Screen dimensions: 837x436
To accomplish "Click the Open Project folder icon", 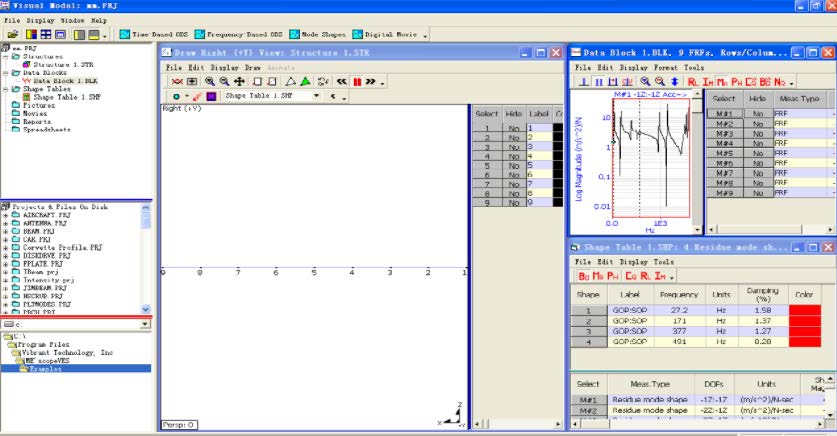I will click(x=13, y=34).
